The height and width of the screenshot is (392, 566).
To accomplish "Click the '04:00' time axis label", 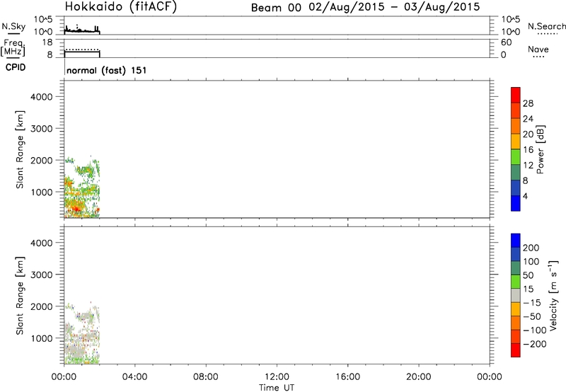I will tap(134, 377).
